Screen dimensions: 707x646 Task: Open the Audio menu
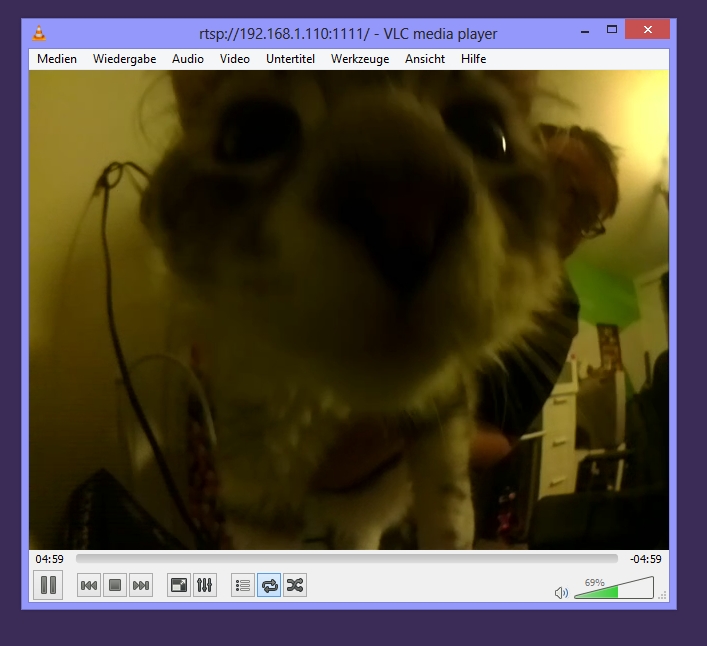tap(188, 59)
